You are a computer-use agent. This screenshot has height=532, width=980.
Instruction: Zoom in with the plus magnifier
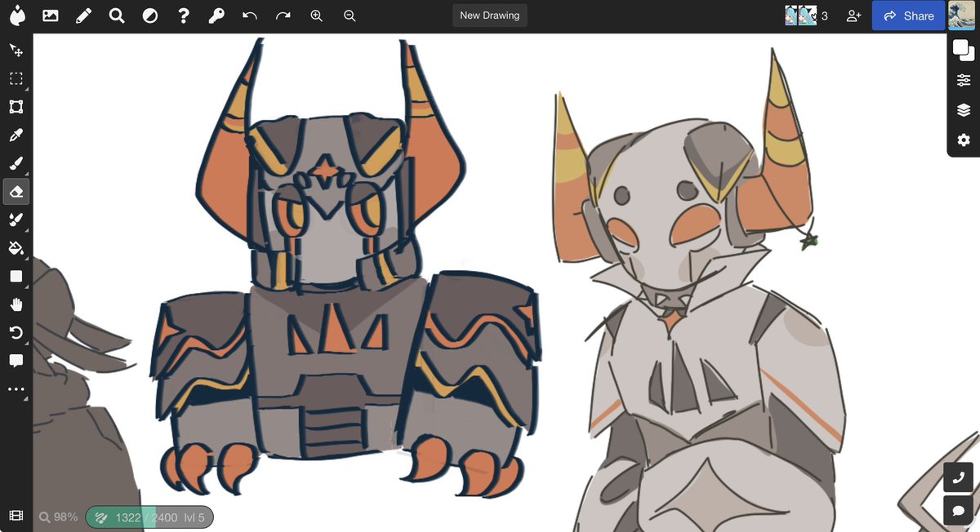tap(317, 16)
